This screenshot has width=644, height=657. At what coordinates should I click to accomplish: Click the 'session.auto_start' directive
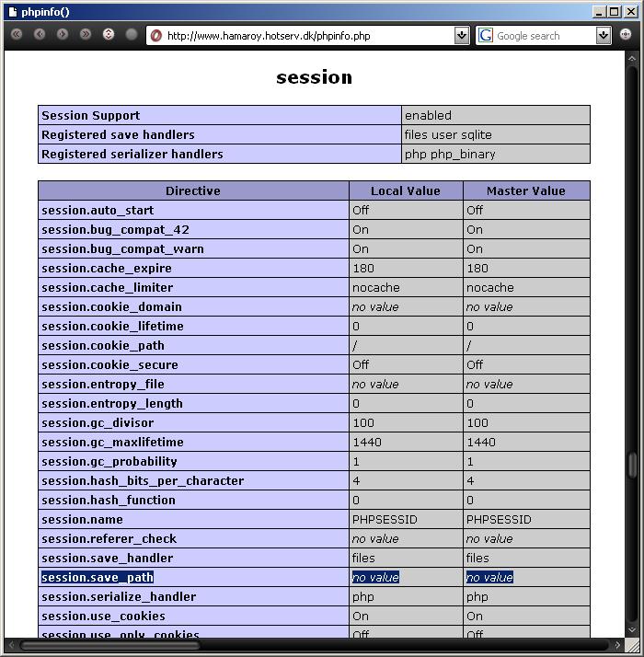98,210
